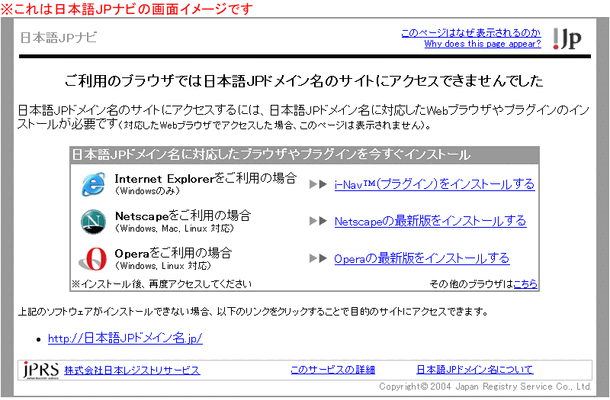Click the こちら link for other browsers
This screenshot has height=400, width=610.
pos(525,284)
